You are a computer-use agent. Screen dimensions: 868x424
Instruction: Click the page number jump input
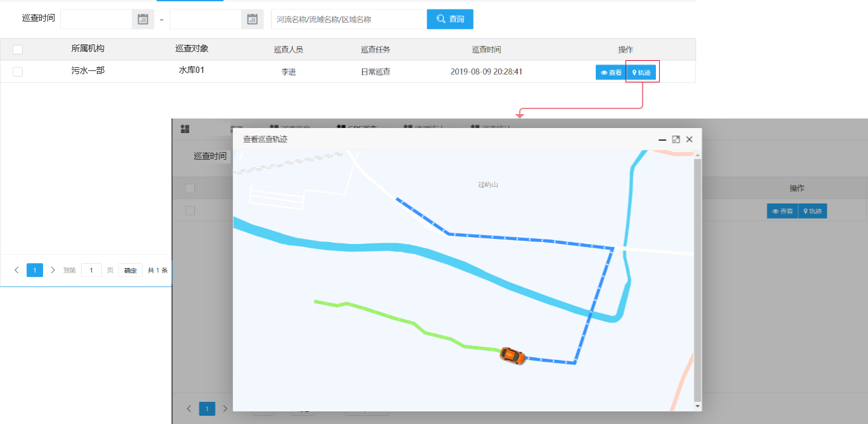click(91, 270)
